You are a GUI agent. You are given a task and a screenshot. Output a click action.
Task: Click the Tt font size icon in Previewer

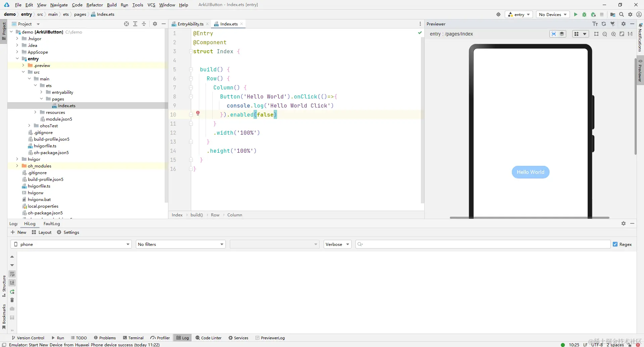click(595, 24)
